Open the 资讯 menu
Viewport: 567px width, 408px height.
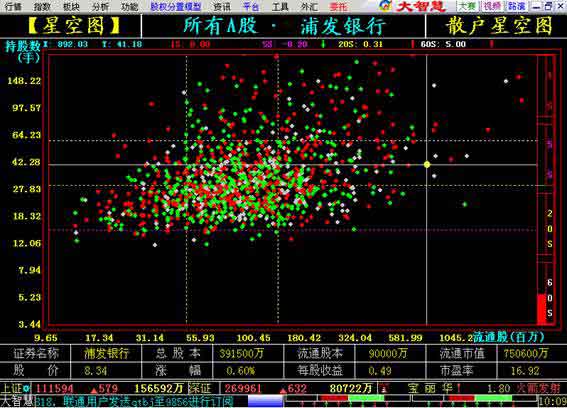[x=222, y=6]
